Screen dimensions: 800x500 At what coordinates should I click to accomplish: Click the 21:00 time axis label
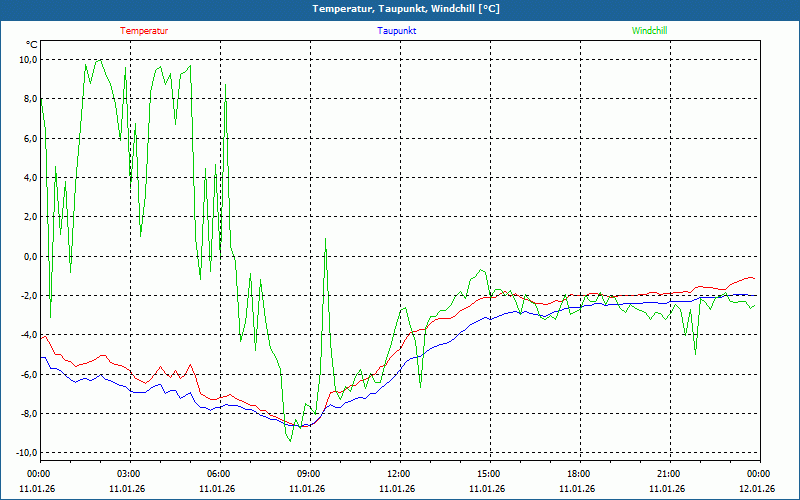coord(669,474)
